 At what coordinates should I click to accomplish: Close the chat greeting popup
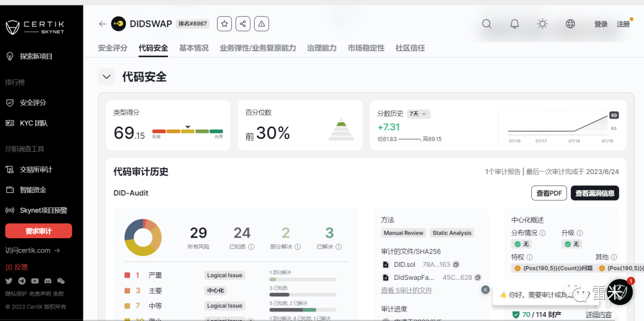click(x=485, y=289)
